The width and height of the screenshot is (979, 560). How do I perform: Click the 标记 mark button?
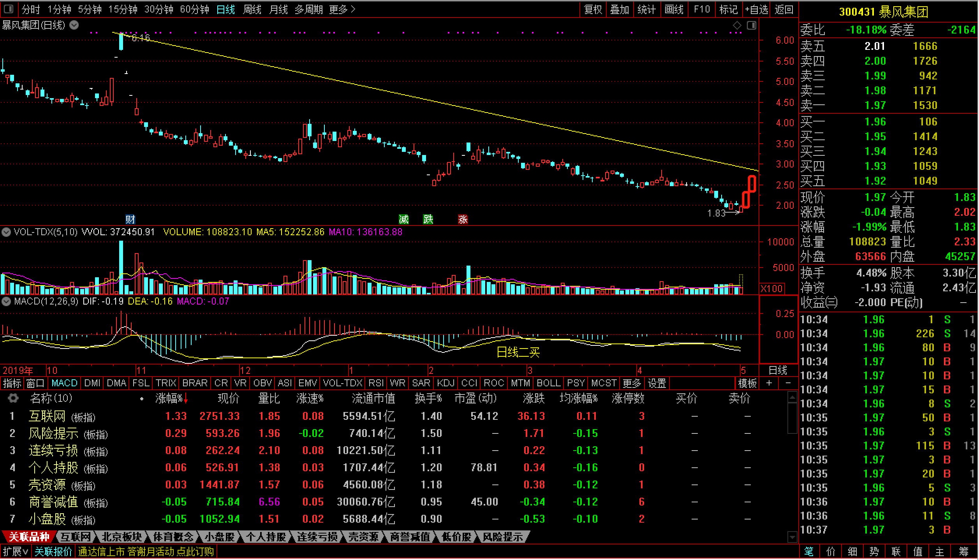point(729,9)
